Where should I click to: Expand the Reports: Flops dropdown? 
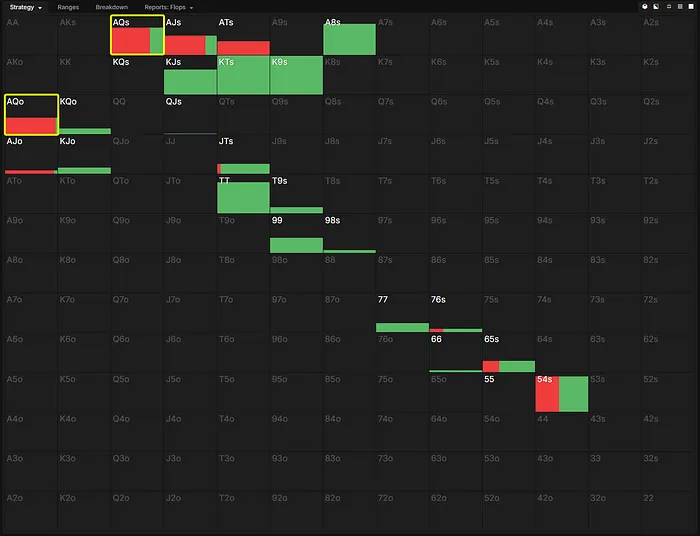coord(168,7)
